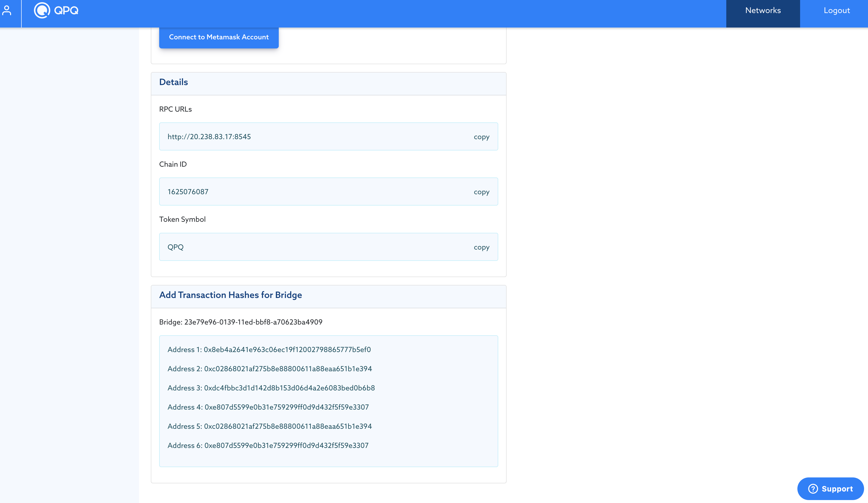Image resolution: width=868 pixels, height=503 pixels.
Task: Click the Support question mark icon
Action: point(813,488)
